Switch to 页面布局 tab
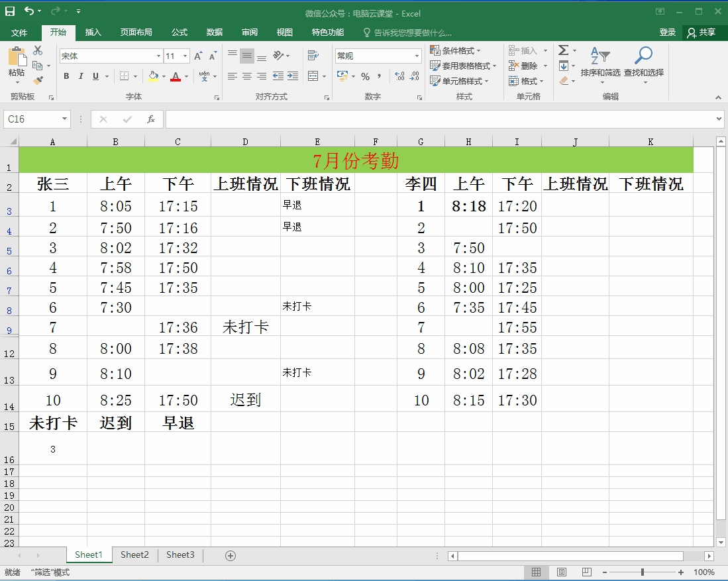 coord(136,32)
